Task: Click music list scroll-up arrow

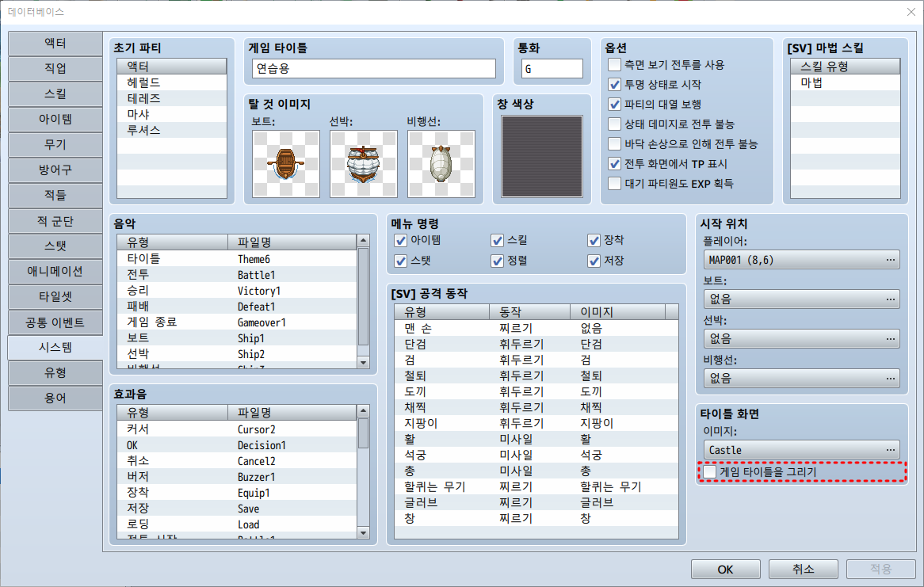Action: [x=364, y=241]
